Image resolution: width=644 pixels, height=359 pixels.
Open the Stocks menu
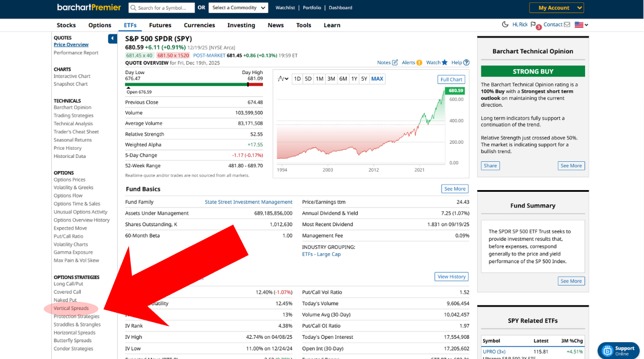tap(66, 25)
